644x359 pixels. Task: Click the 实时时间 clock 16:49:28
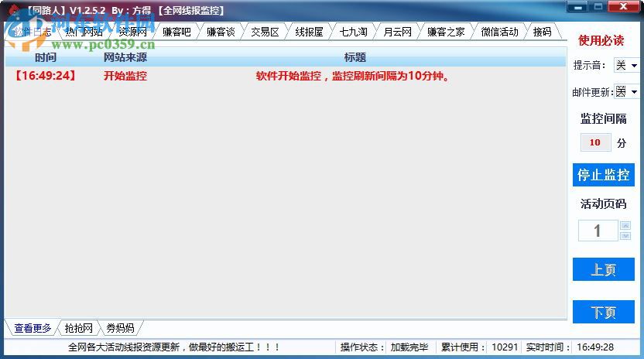595,347
